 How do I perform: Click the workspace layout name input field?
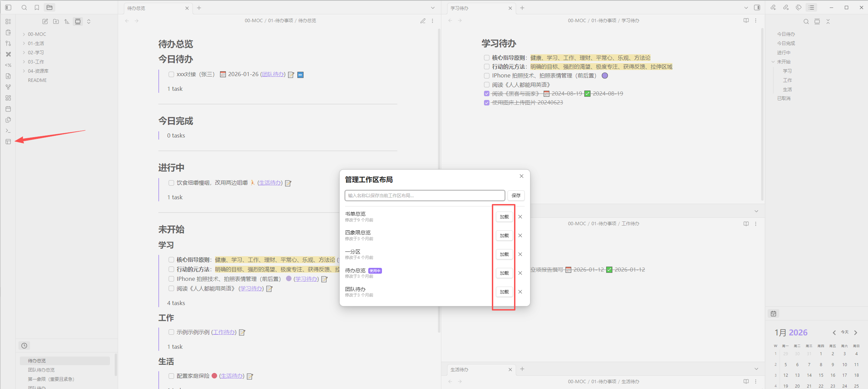click(x=425, y=196)
